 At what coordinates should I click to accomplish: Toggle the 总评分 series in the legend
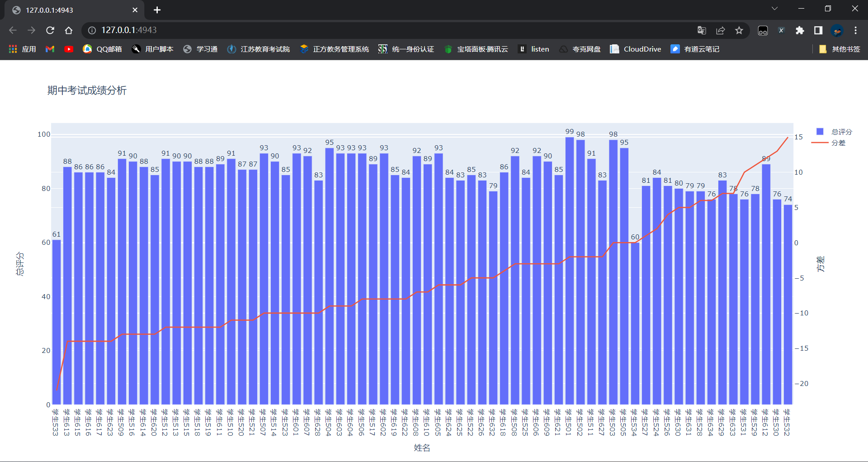click(834, 132)
